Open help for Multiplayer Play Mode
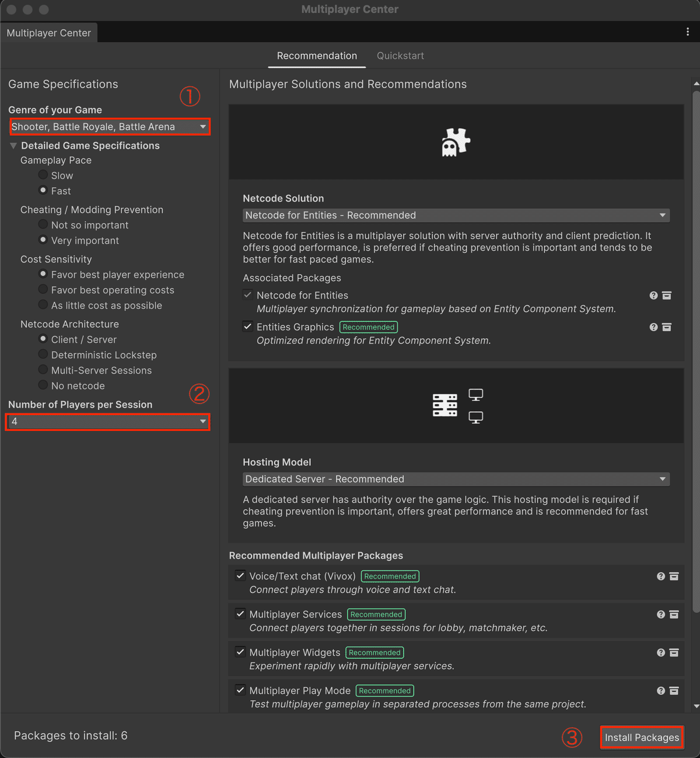 pos(661,690)
